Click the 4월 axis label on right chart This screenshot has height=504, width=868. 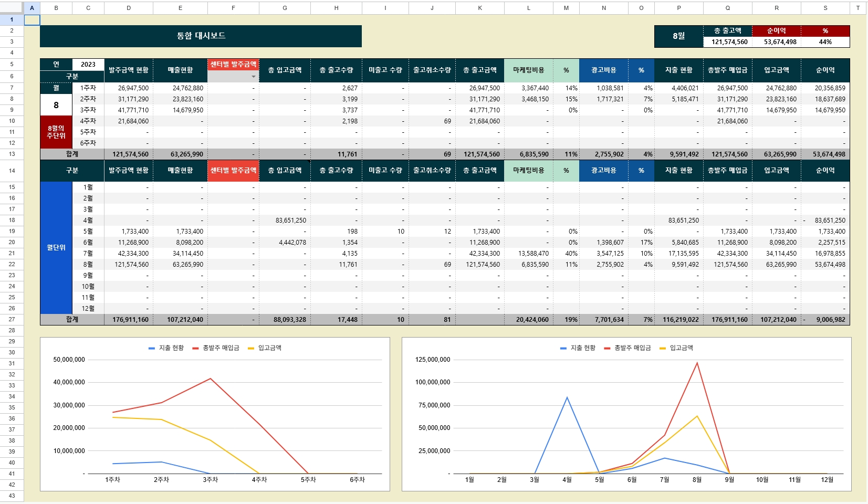pos(567,480)
